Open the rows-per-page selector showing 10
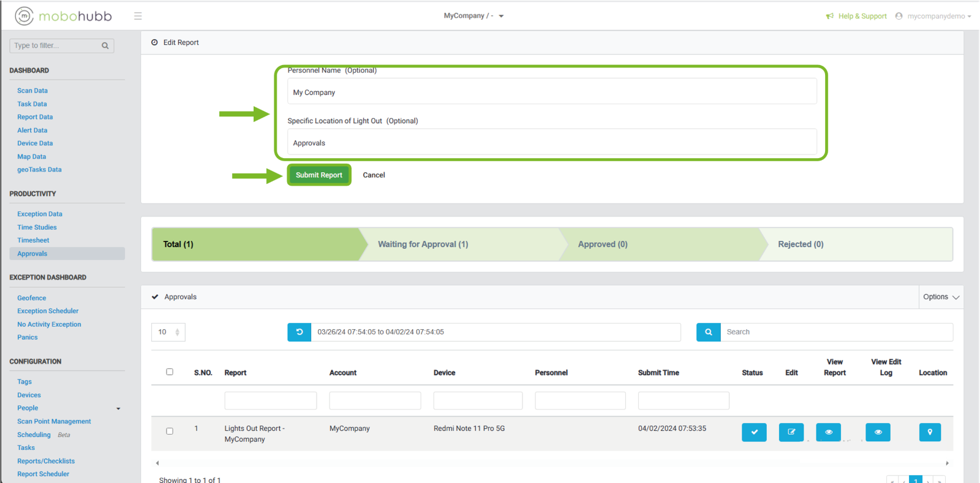This screenshot has height=483, width=980. tap(168, 332)
